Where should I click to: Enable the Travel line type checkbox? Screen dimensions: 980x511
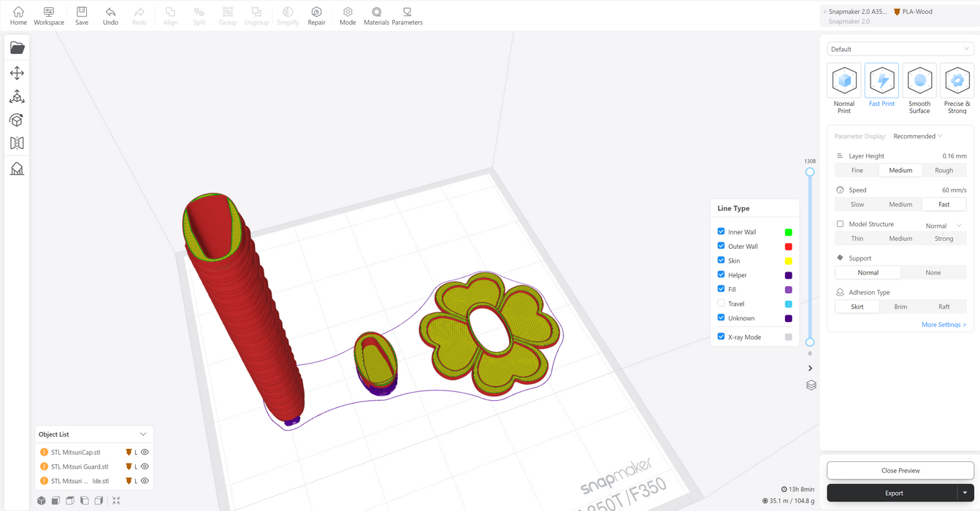(x=721, y=304)
